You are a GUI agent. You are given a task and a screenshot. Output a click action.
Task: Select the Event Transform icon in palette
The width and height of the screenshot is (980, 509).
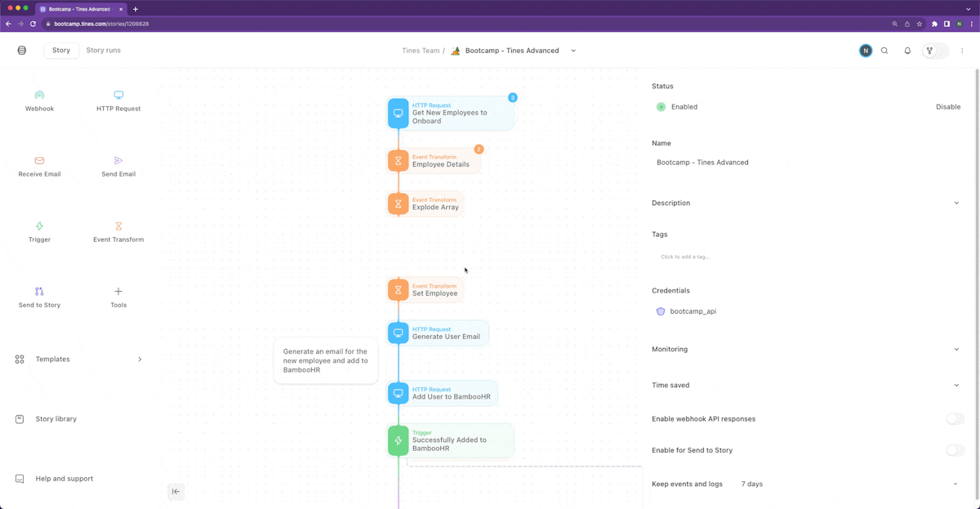point(118,226)
